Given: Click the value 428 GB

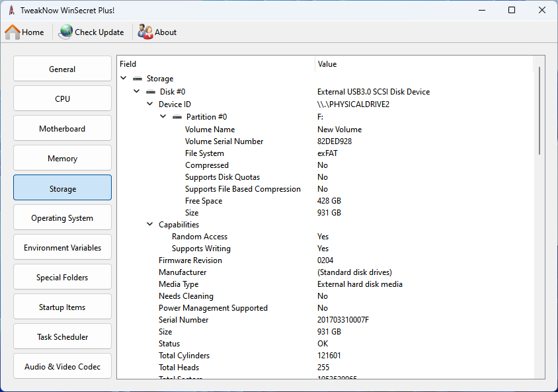Looking at the screenshot, I should click(329, 201).
